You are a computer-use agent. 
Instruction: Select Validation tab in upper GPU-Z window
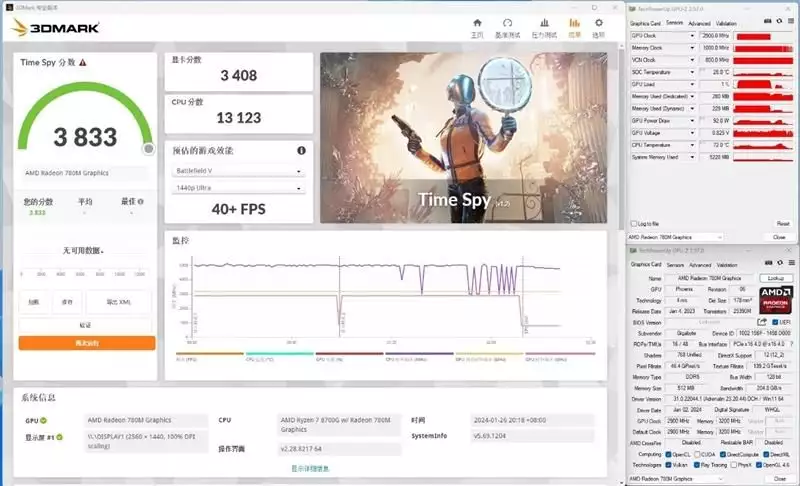pos(726,23)
